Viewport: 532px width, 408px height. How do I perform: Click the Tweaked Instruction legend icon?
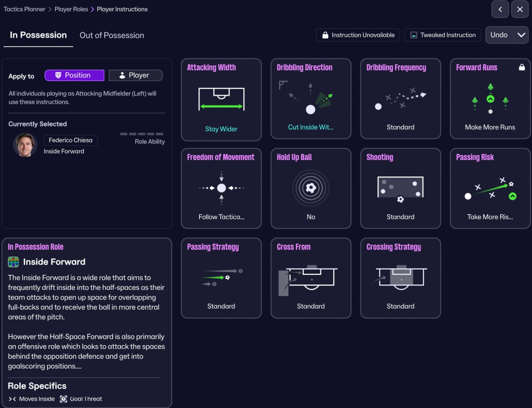click(414, 35)
